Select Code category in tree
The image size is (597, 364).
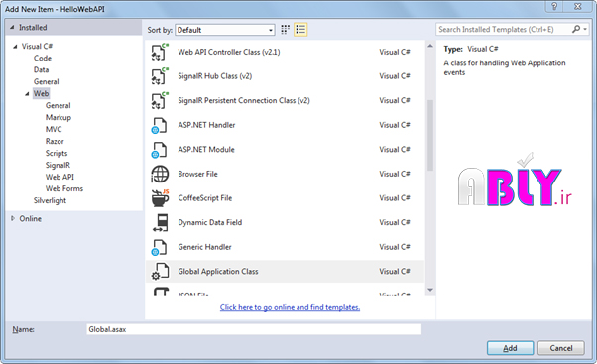[43, 58]
